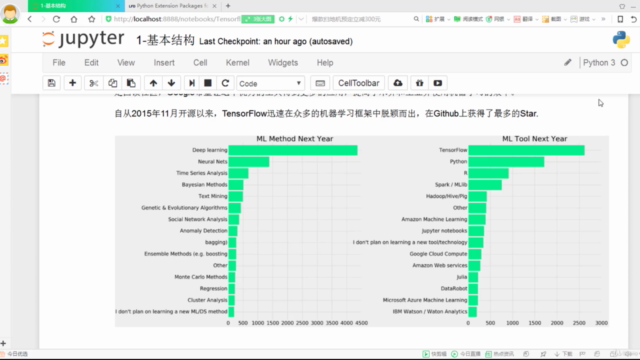
Task: Go to browser home page
Action: pyautogui.click(x=74, y=19)
